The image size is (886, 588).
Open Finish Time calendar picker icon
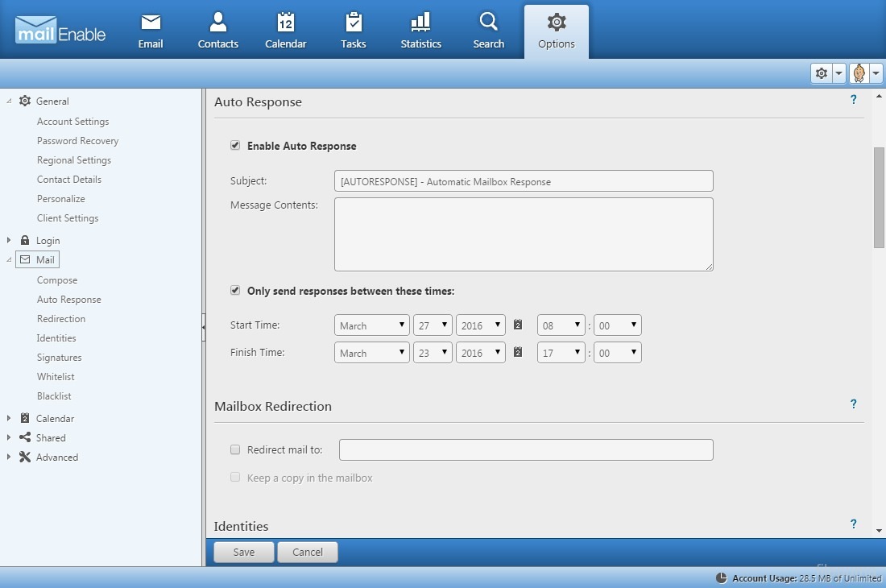518,352
